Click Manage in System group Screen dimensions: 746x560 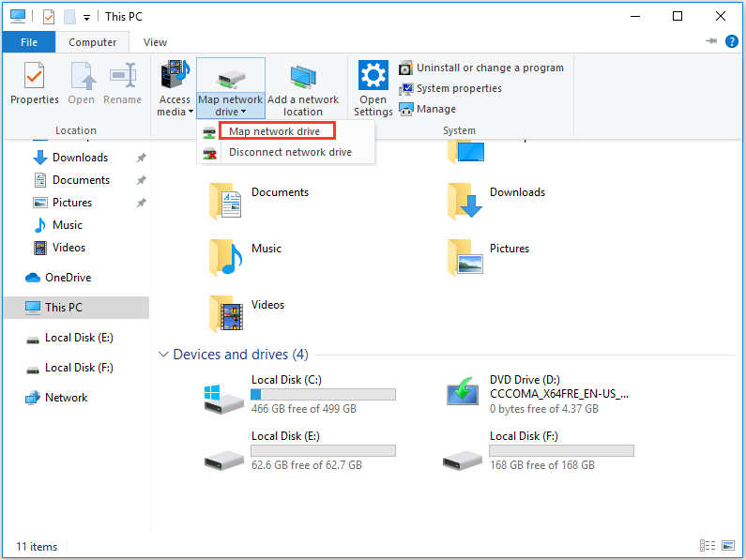(x=427, y=109)
